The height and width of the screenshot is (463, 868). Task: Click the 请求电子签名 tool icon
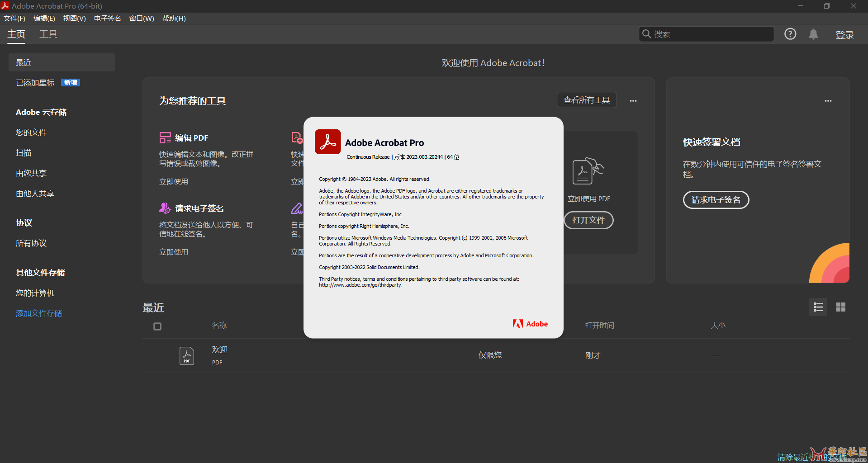pos(165,208)
